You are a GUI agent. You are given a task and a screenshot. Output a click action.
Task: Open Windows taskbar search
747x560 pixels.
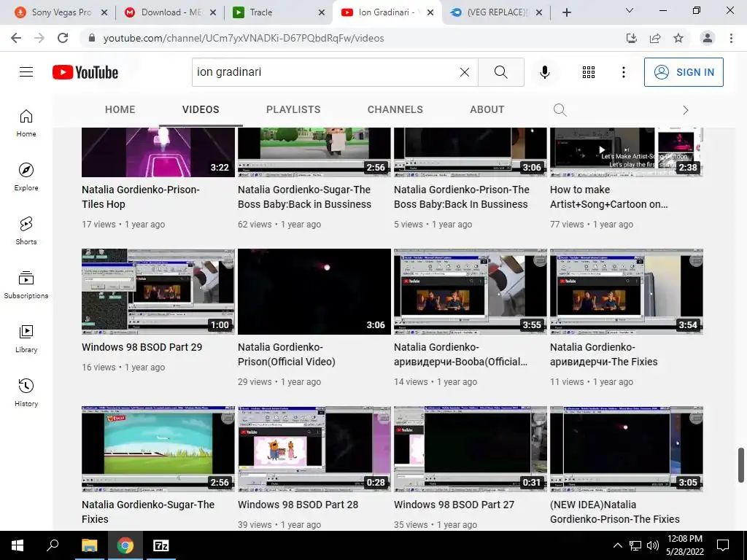(53, 545)
